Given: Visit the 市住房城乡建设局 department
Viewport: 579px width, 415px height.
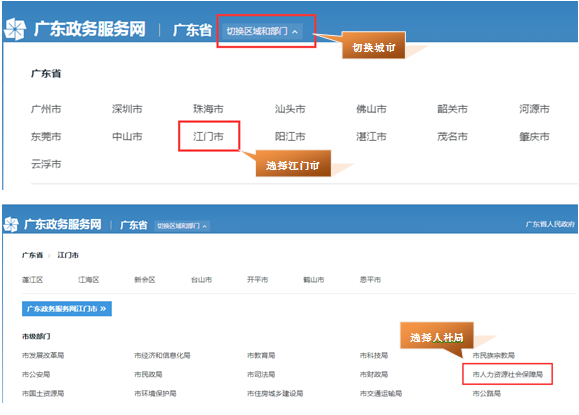Looking at the screenshot, I should point(275,394).
